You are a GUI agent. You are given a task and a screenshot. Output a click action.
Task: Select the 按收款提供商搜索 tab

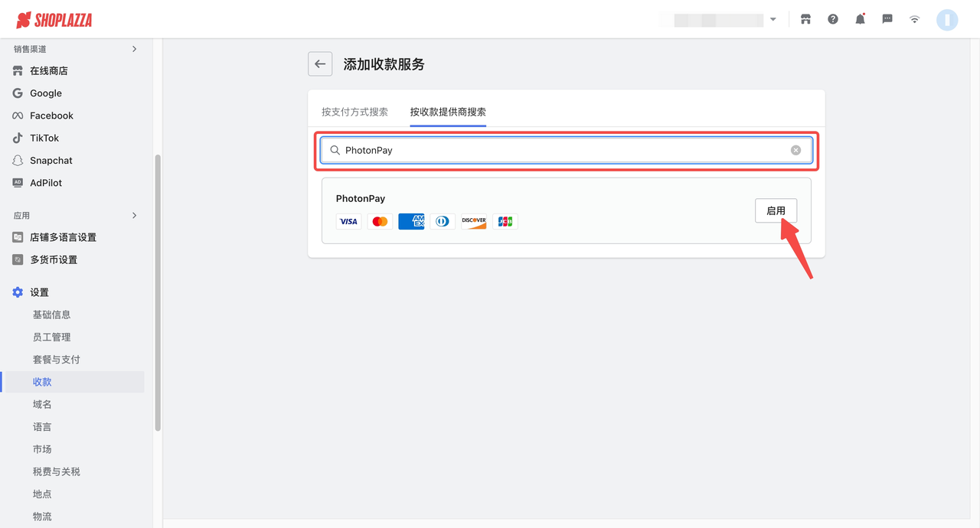pos(448,112)
